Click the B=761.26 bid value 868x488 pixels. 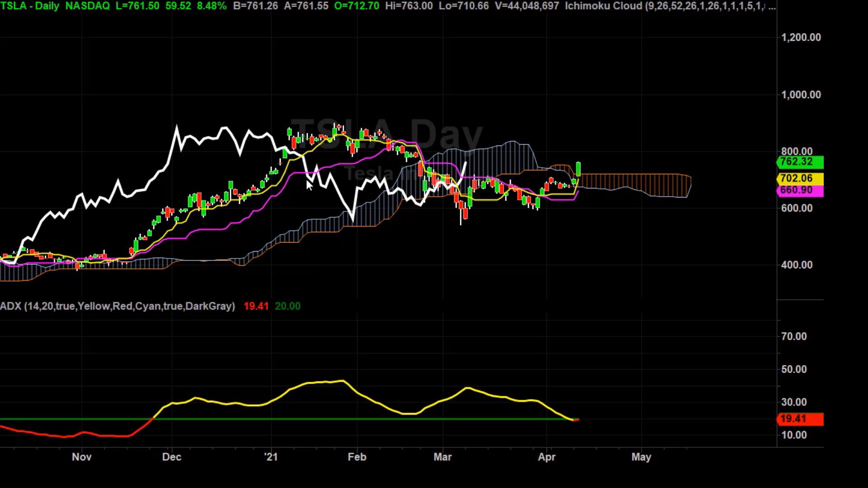pos(255,6)
